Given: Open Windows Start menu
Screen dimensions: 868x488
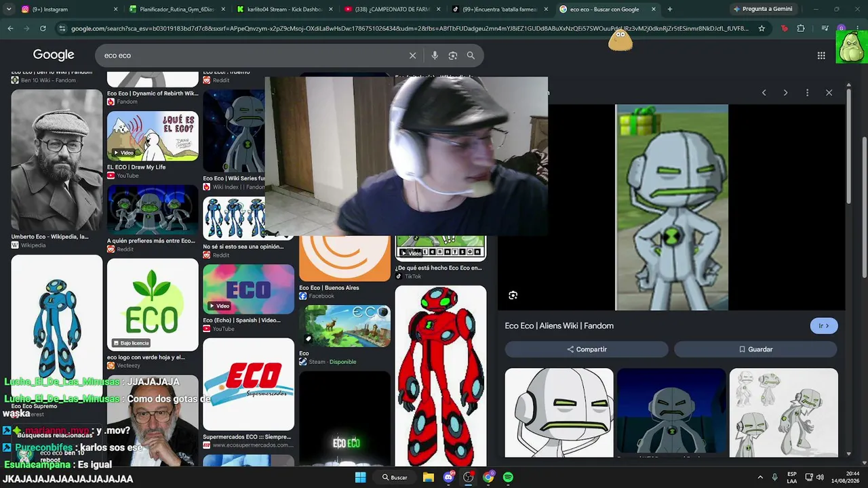Looking at the screenshot, I should 361,477.
